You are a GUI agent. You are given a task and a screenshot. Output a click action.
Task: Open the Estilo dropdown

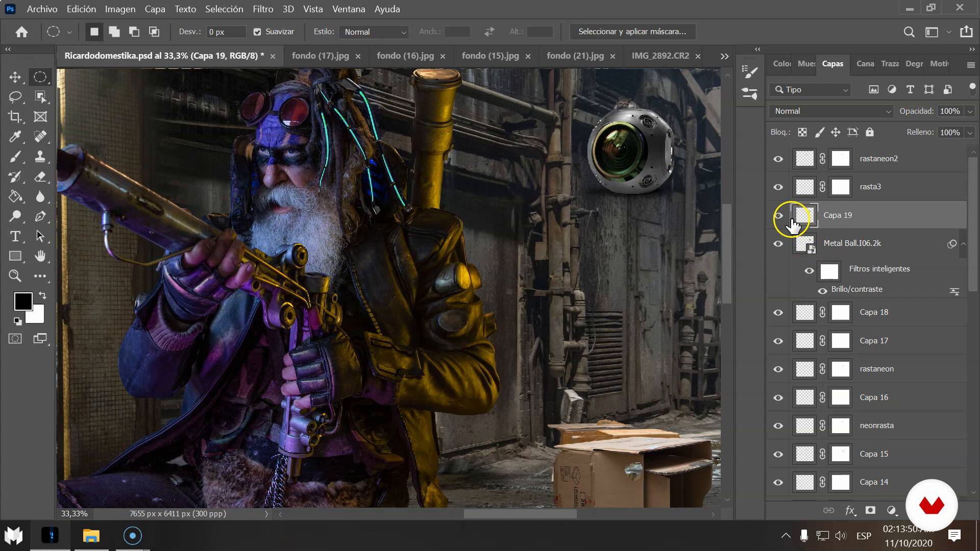pyautogui.click(x=374, y=32)
